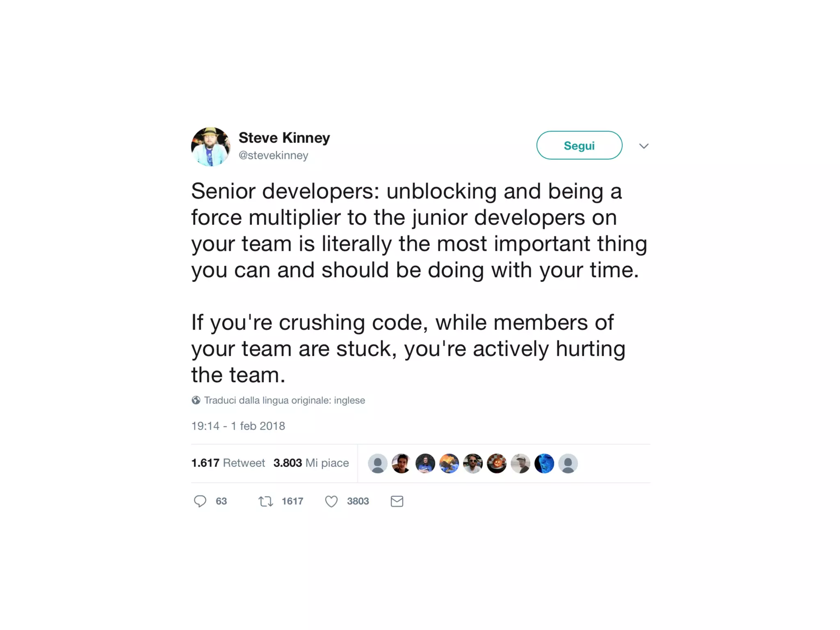Screen dimensions: 840x630
Task: Open the tweet options chevron menu
Action: (644, 146)
